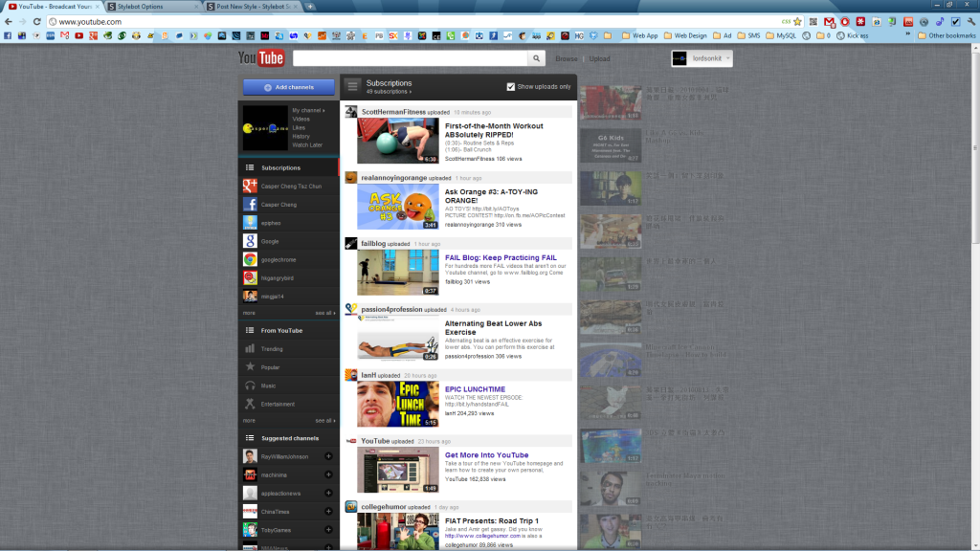Expand the 49 subscriptions list
The image size is (980, 551).
pos(389,92)
